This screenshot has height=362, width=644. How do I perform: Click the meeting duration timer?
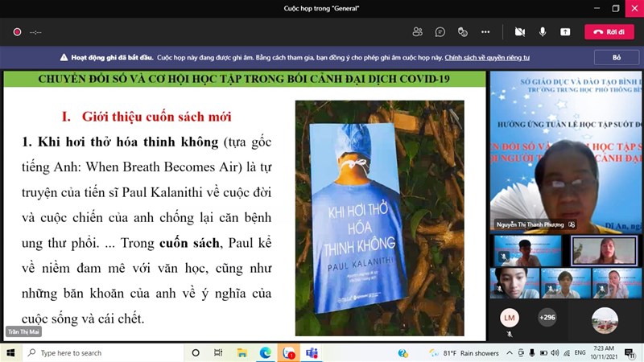coord(35,32)
